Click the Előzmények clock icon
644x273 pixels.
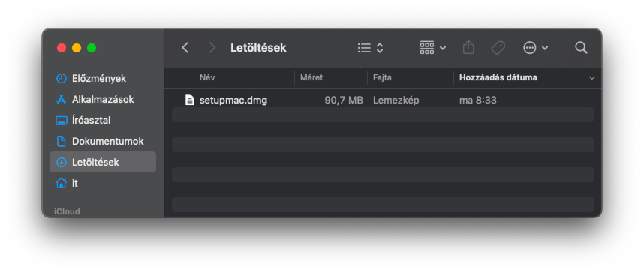62,79
